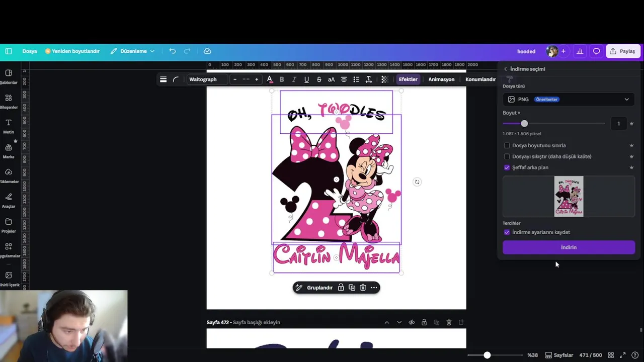Open Uygulamalar apps sidebar tab

9,250
